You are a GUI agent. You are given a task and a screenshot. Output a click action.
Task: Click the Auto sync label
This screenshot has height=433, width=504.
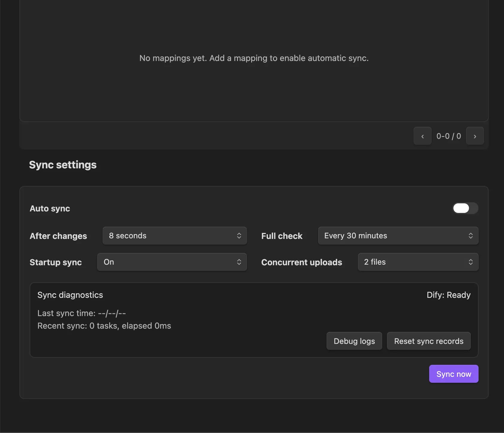50,208
